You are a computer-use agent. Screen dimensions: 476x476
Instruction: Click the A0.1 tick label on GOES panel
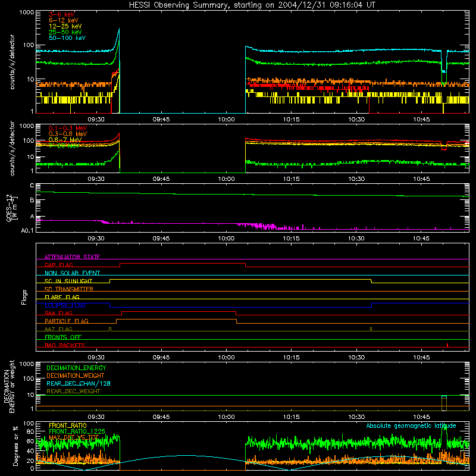pyautogui.click(x=27, y=231)
